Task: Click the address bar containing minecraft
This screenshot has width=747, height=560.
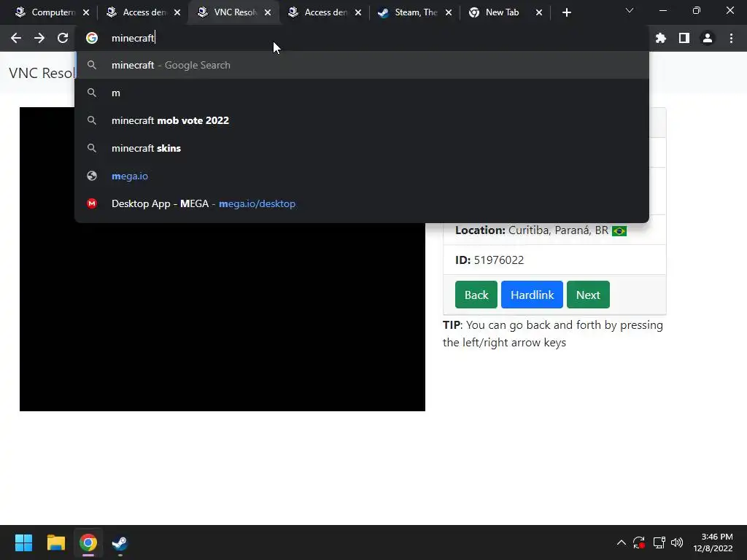Action: 362,38
